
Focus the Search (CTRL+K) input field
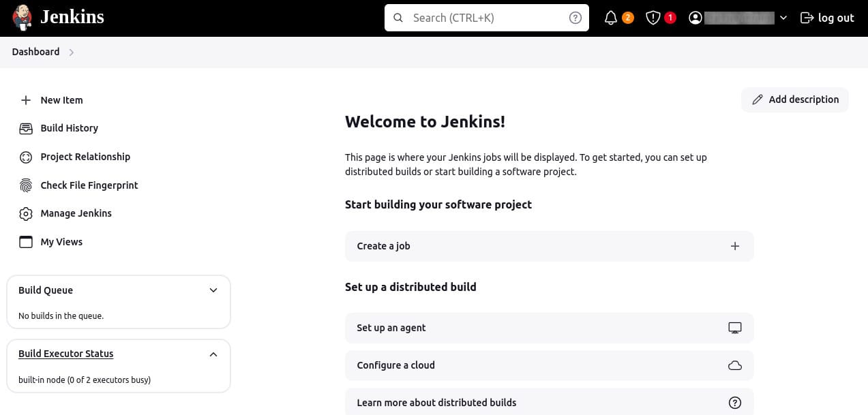point(487,18)
